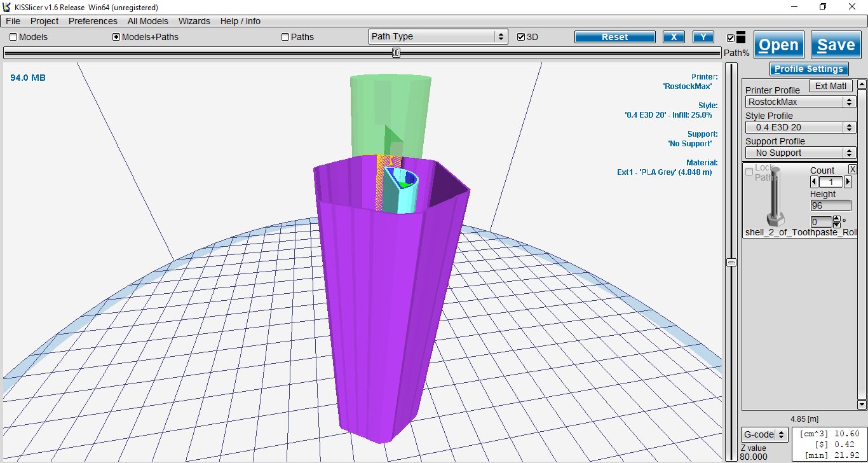Toggle the Lock Paths checkbox
This screenshot has width=868, height=463.
click(x=749, y=172)
